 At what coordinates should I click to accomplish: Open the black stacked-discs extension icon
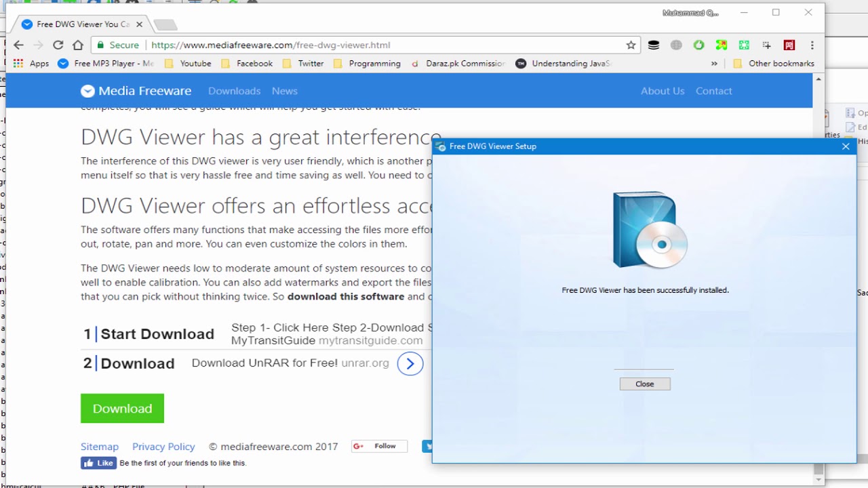654,45
